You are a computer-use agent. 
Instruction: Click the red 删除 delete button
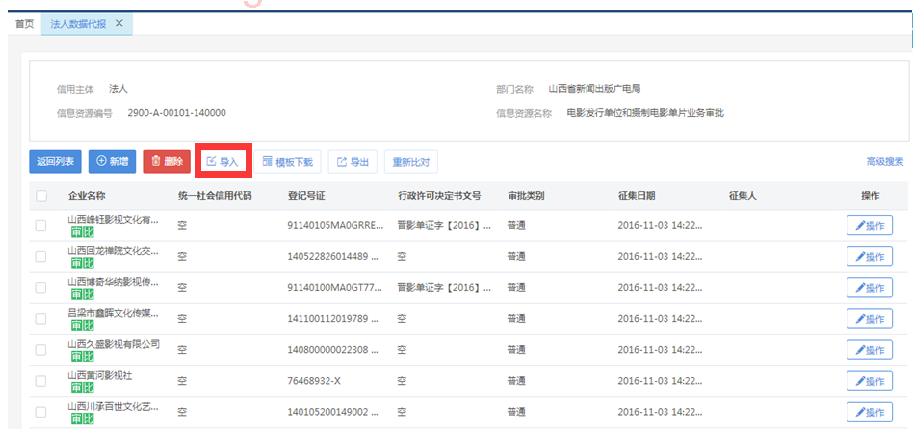(167, 161)
